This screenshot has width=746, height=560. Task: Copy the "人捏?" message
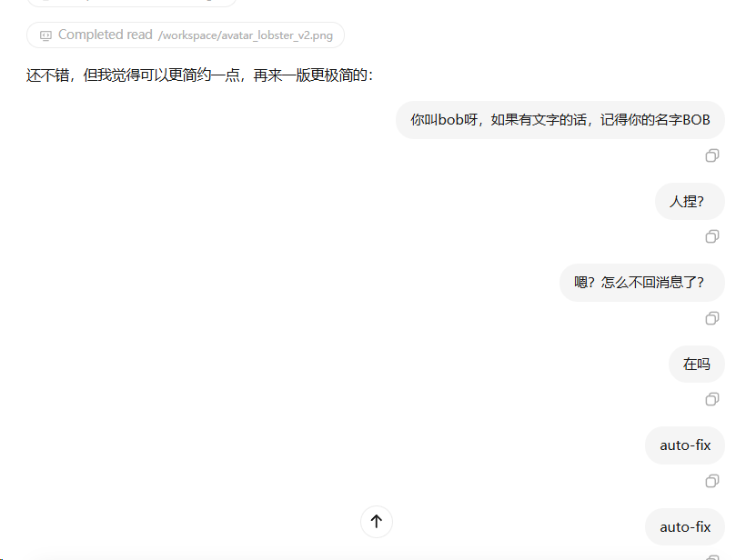711,236
